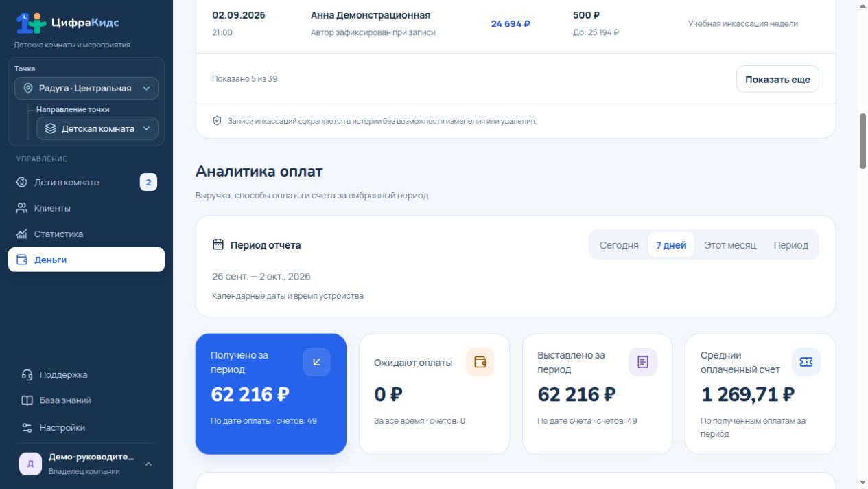868x489 pixels.
Task: Click the arrow icon on Получено за период card
Action: pyautogui.click(x=316, y=362)
